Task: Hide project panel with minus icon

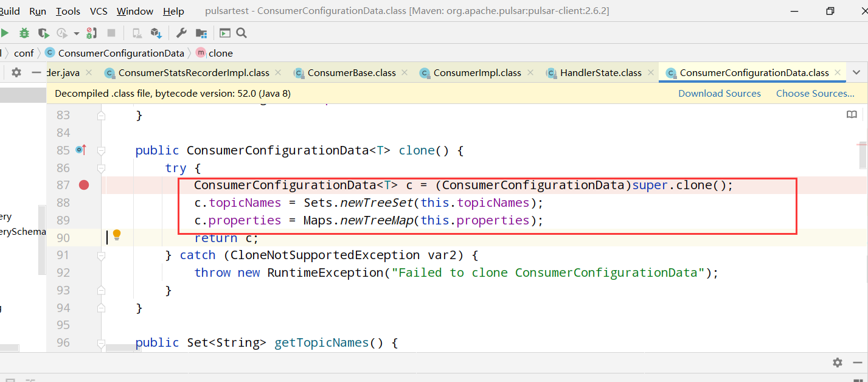Action: [36, 72]
